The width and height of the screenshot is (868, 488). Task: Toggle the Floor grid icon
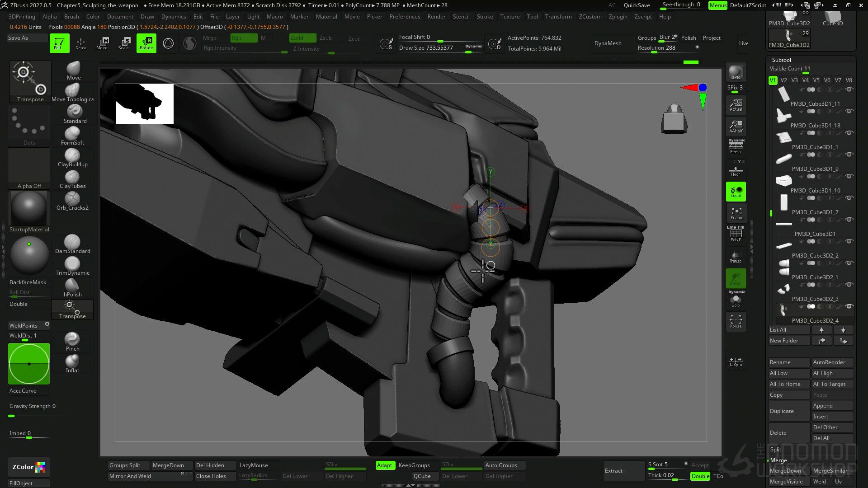point(736,171)
